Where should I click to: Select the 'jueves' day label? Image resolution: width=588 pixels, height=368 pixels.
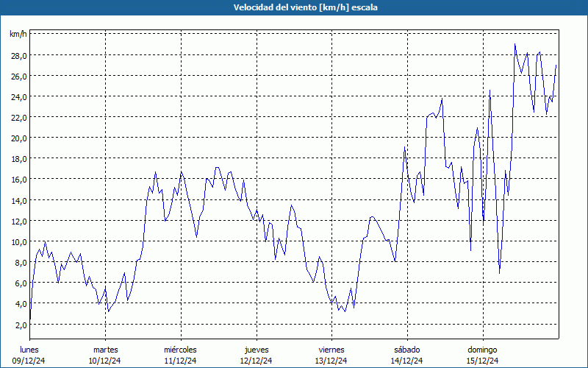coord(257,350)
